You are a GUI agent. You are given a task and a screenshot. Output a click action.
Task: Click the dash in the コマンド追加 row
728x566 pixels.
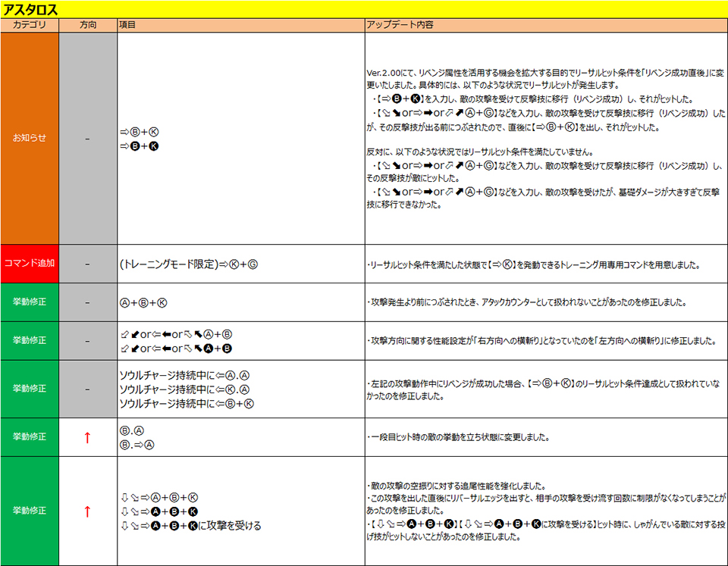(88, 264)
